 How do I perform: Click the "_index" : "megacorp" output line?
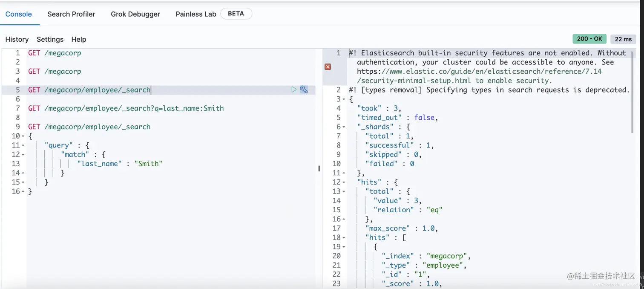point(426,256)
